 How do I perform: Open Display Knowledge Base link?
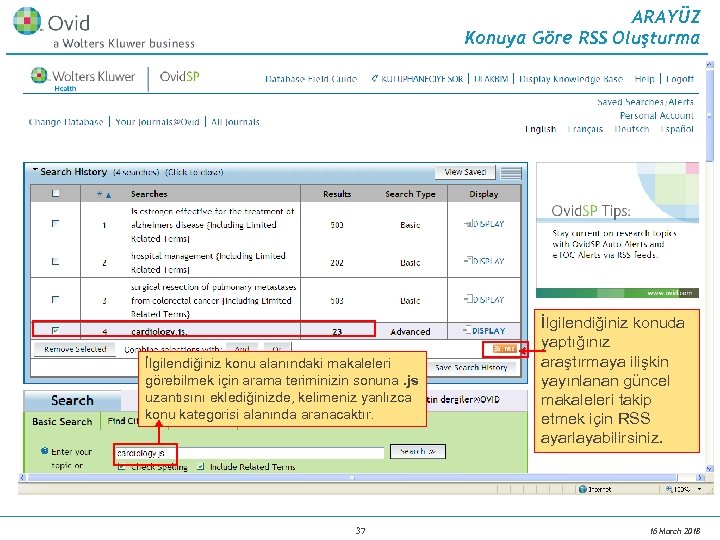coord(571,79)
